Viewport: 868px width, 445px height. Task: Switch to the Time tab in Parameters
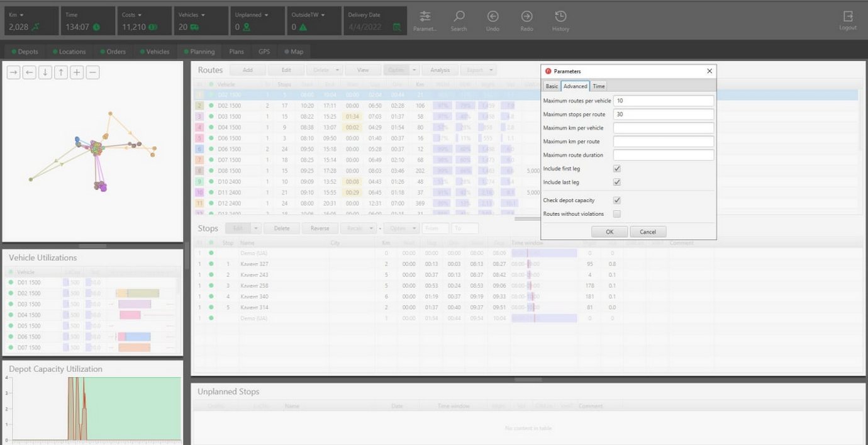point(599,86)
